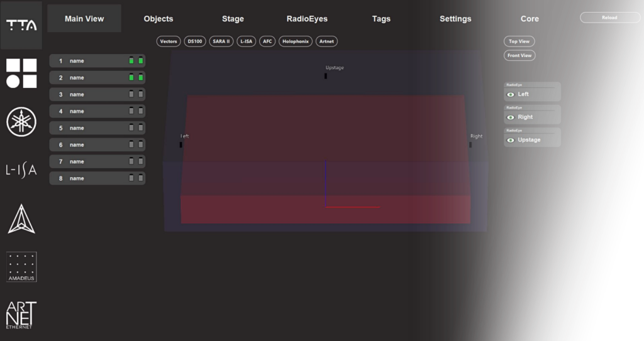
Task: Click the Left marker in stage view
Action: (x=180, y=145)
